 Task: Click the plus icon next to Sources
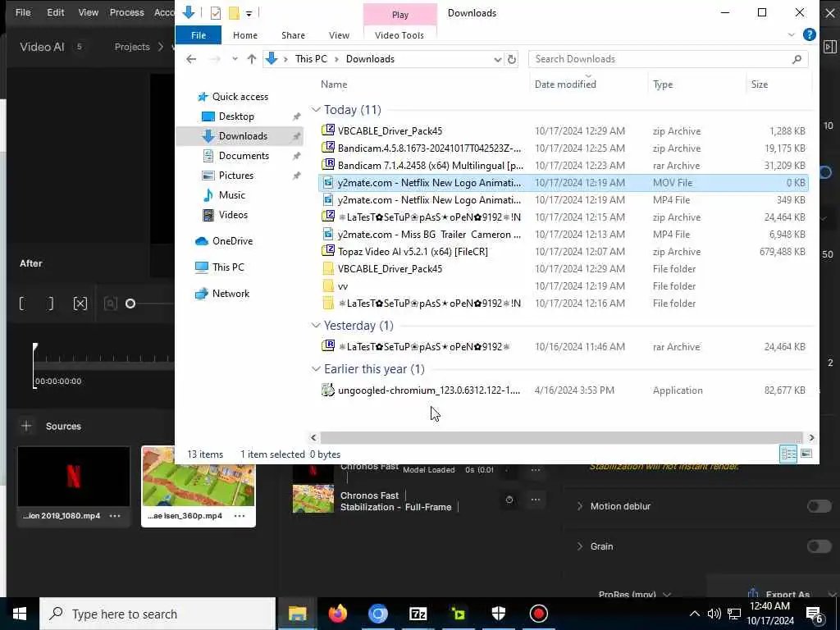(25, 427)
